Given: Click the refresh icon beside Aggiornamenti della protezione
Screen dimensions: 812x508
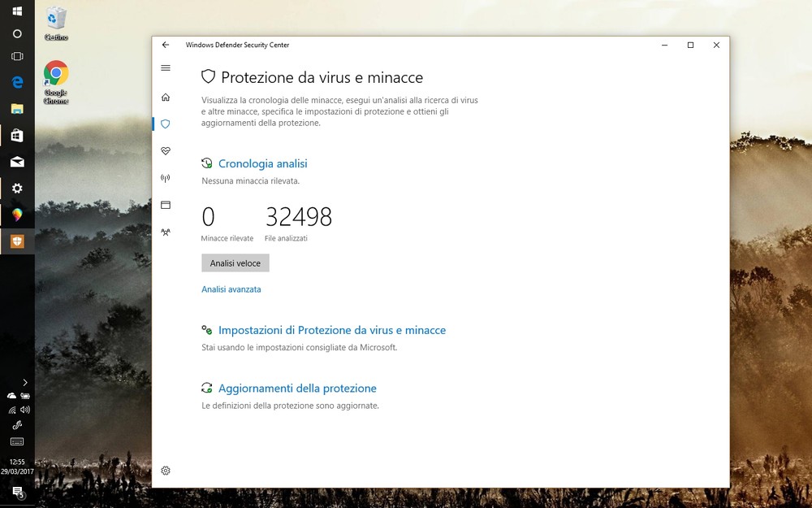Looking at the screenshot, I should click(x=206, y=388).
